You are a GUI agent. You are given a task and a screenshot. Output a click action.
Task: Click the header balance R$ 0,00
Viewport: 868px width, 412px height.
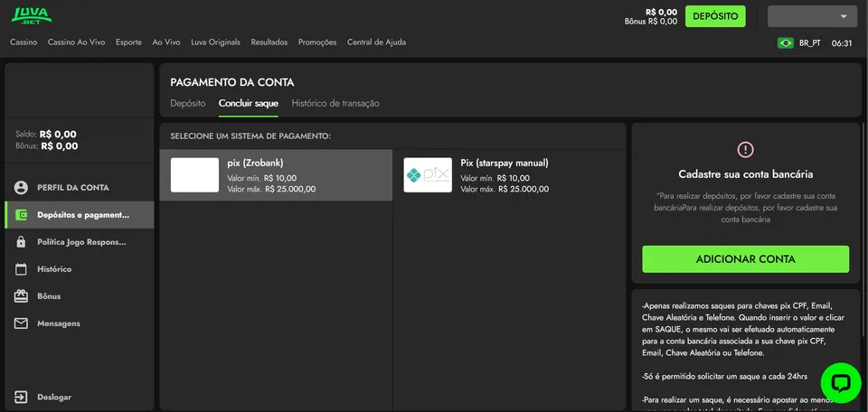[661, 12]
